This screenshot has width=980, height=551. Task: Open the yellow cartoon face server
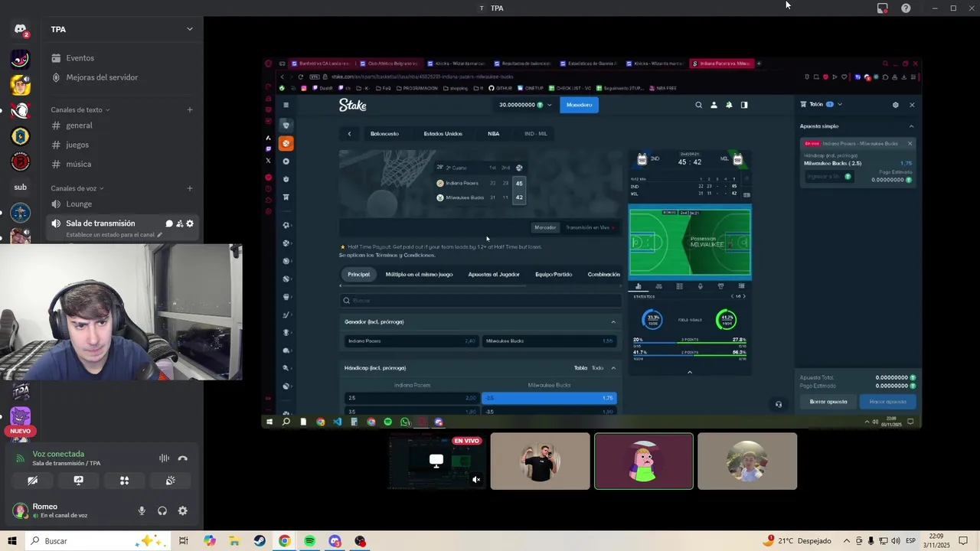(x=21, y=85)
